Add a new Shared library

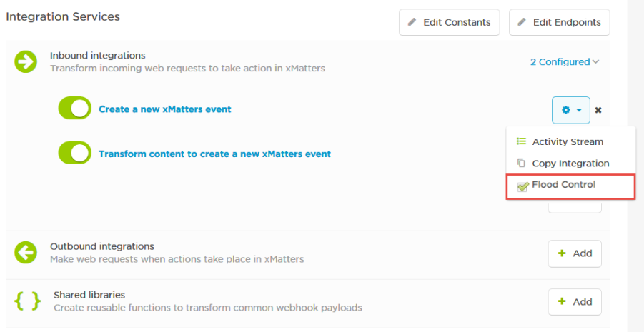pyautogui.click(x=575, y=301)
